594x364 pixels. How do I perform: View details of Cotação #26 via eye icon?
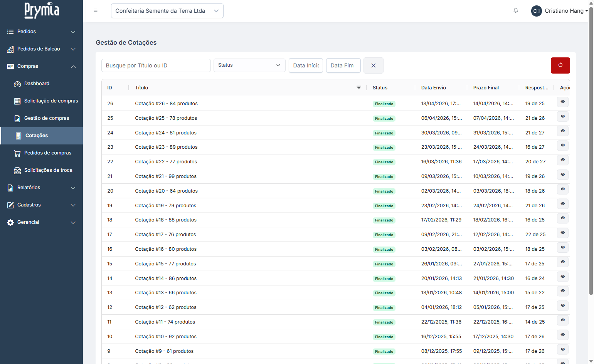[562, 102]
